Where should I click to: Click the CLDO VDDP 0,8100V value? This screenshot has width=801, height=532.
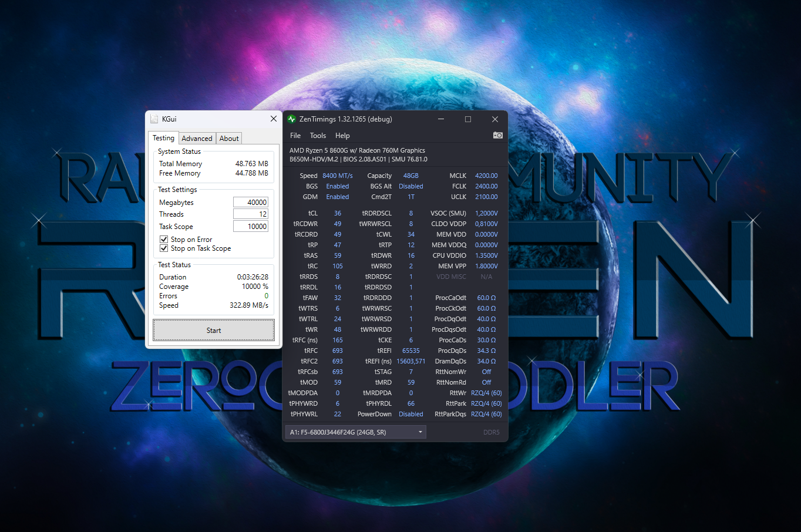click(486, 224)
